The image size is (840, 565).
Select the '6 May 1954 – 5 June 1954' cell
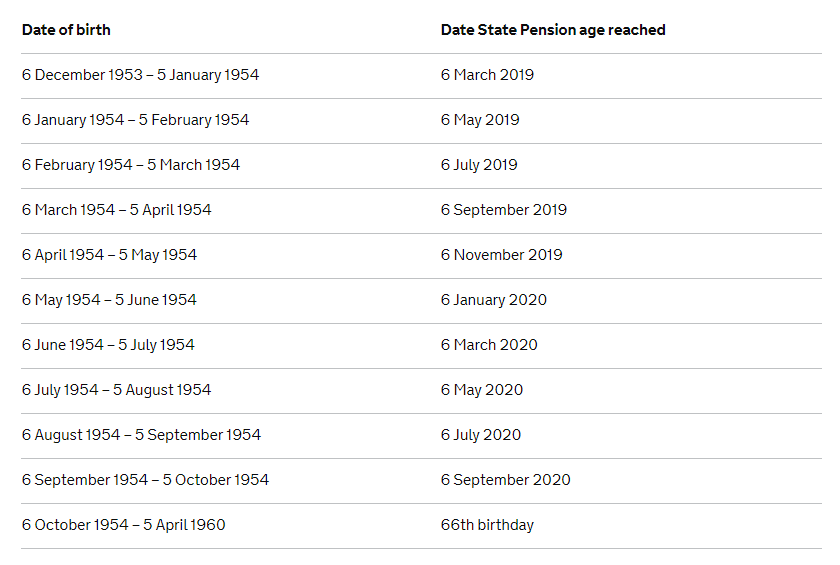pyautogui.click(x=109, y=300)
